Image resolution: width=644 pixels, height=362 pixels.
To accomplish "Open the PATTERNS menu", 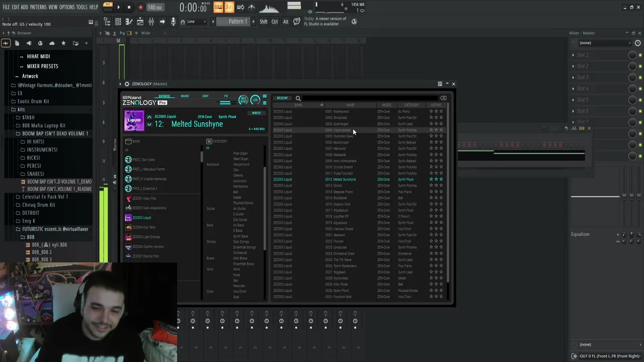I will [x=38, y=7].
